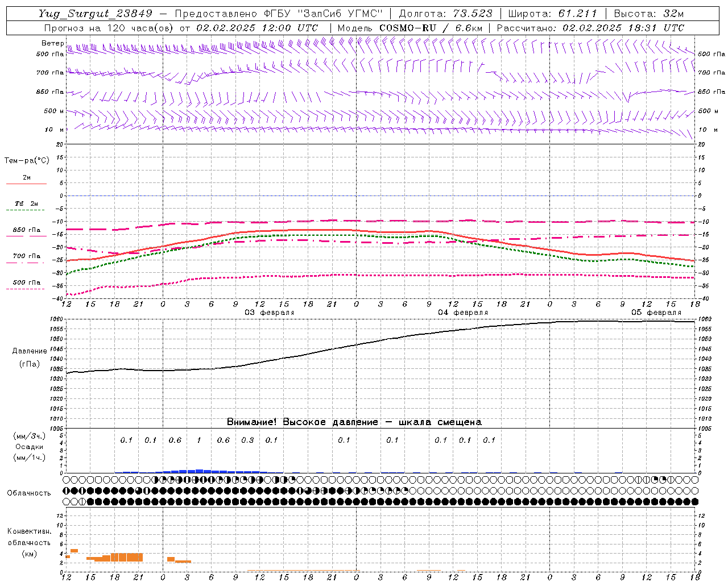Click the station name Yug_Surgut_23849
Viewport: 728px width, 582px height.
pyautogui.click(x=96, y=14)
